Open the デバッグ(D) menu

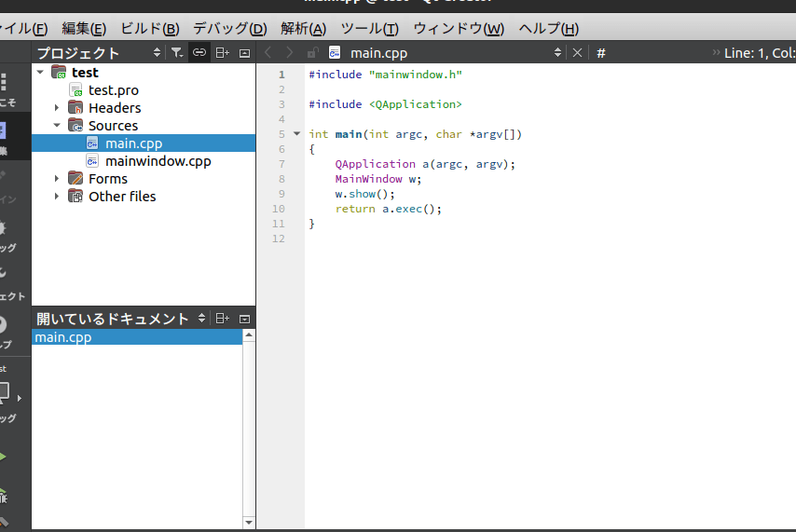pos(230,29)
